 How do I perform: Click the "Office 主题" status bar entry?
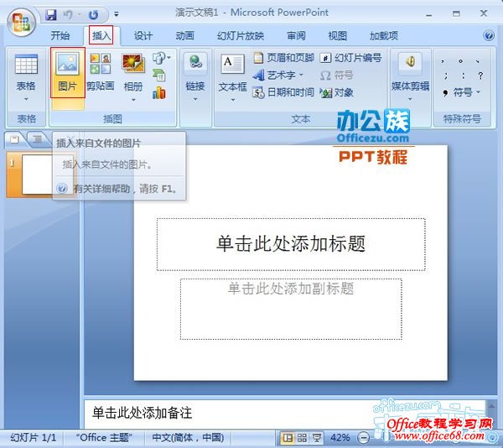coord(104,438)
